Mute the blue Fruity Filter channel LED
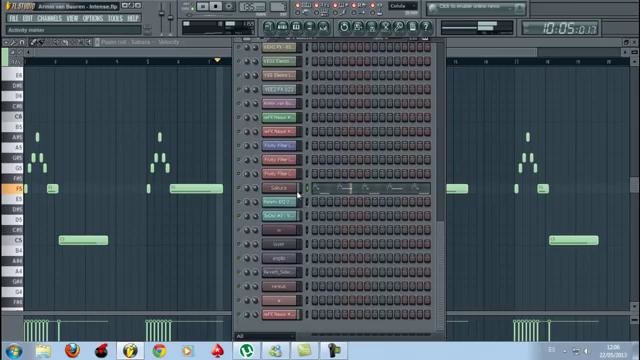The width and height of the screenshot is (640, 360). (239, 145)
